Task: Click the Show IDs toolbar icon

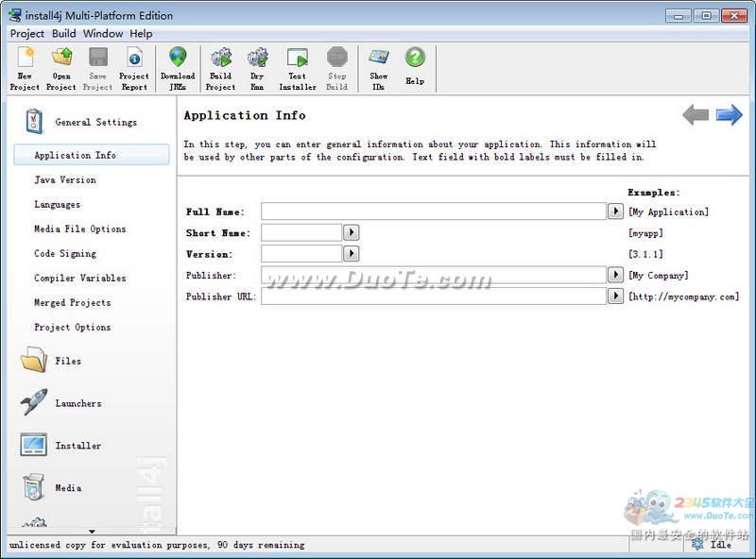Action: [x=379, y=58]
